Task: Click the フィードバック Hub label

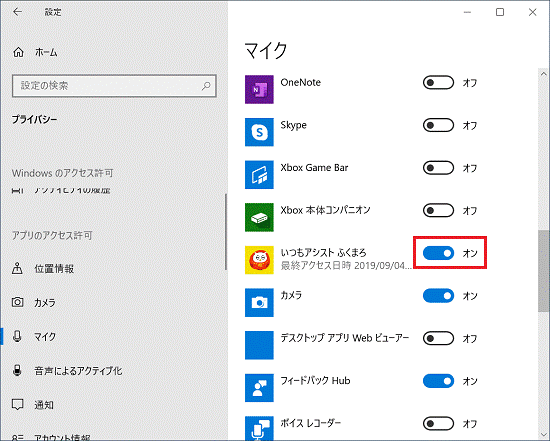Action: [315, 381]
